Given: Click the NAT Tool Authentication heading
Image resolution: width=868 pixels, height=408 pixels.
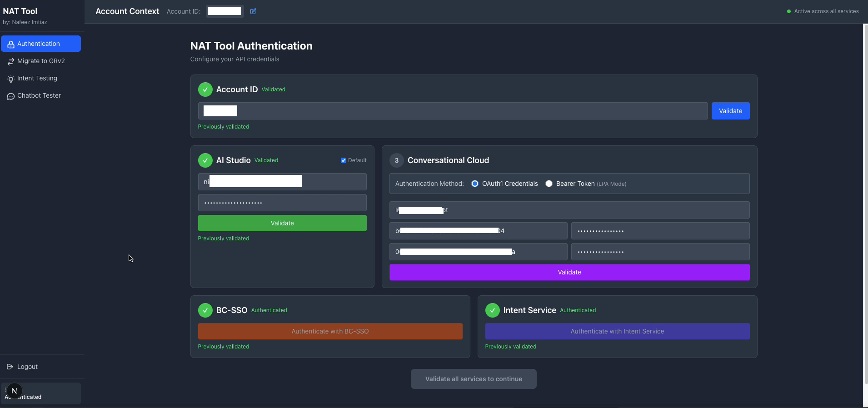Looking at the screenshot, I should (251, 46).
